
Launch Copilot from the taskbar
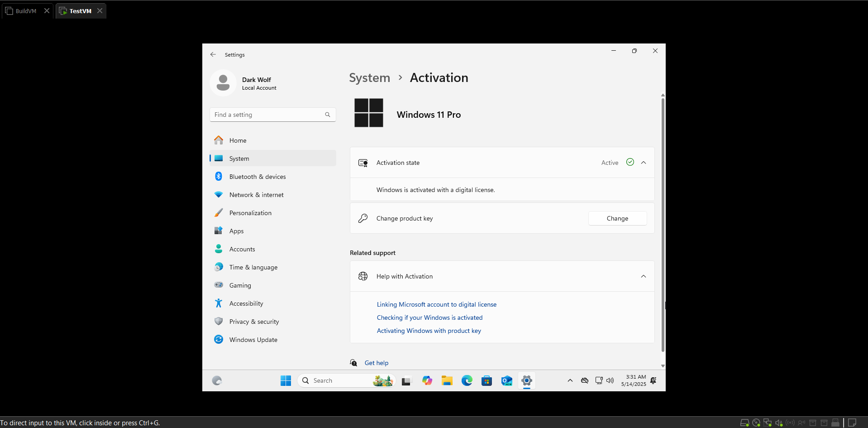pyautogui.click(x=427, y=381)
